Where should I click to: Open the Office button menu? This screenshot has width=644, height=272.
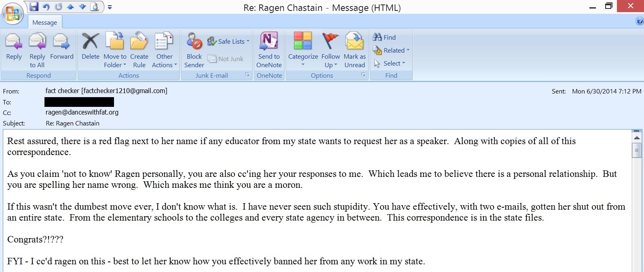click(x=13, y=13)
